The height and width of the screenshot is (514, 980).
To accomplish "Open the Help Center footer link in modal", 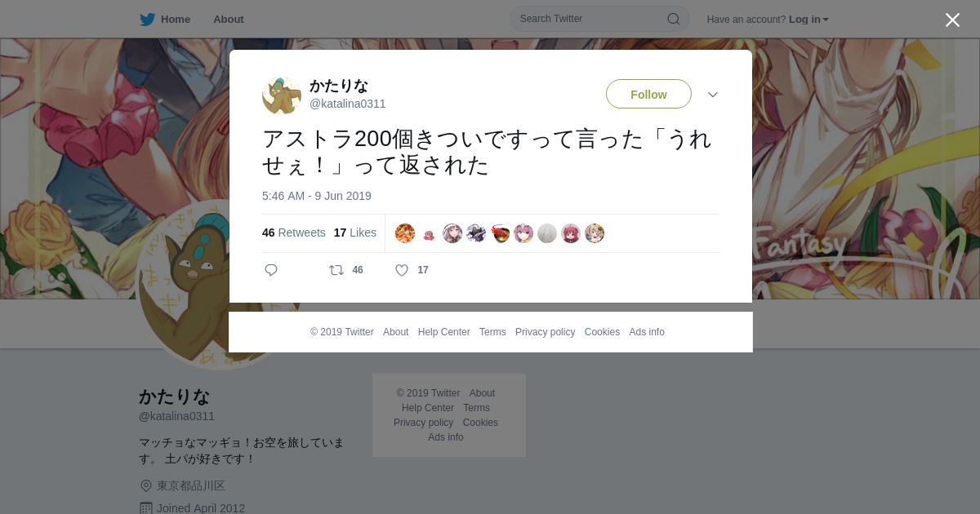I will tap(443, 332).
